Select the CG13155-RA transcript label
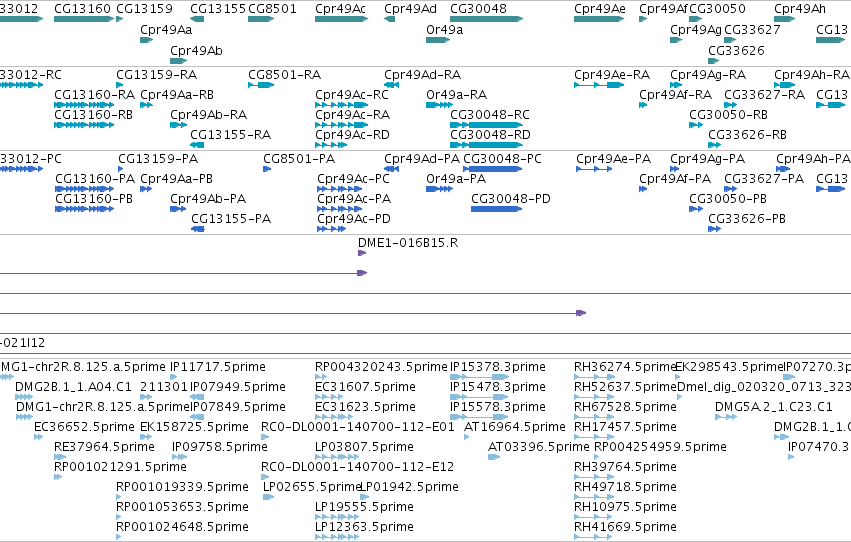851x542 pixels. (231, 135)
